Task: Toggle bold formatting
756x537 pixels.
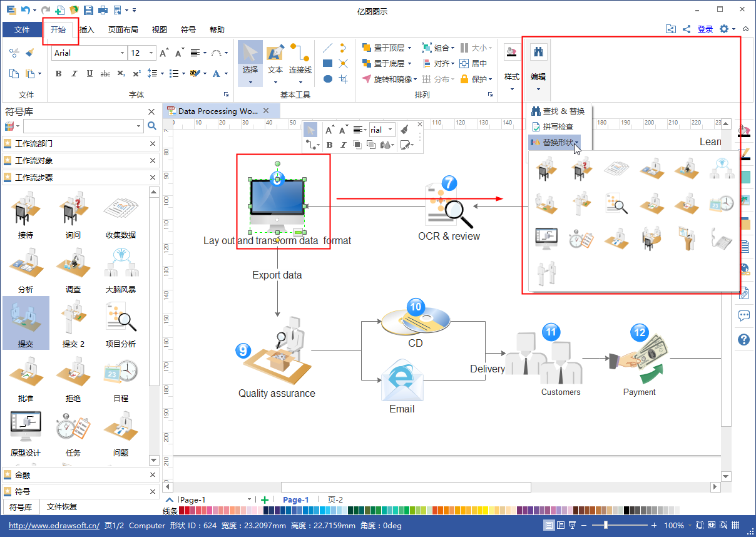Action: point(59,74)
